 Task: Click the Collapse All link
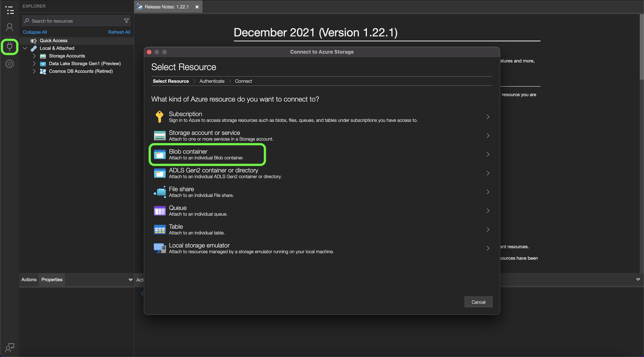(35, 32)
